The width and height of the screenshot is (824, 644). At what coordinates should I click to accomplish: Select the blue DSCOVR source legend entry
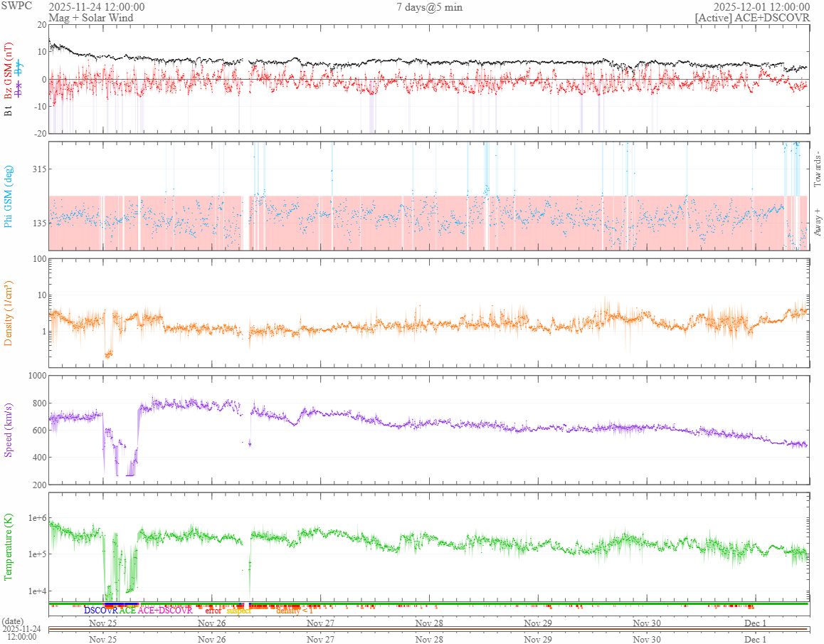pos(100,610)
